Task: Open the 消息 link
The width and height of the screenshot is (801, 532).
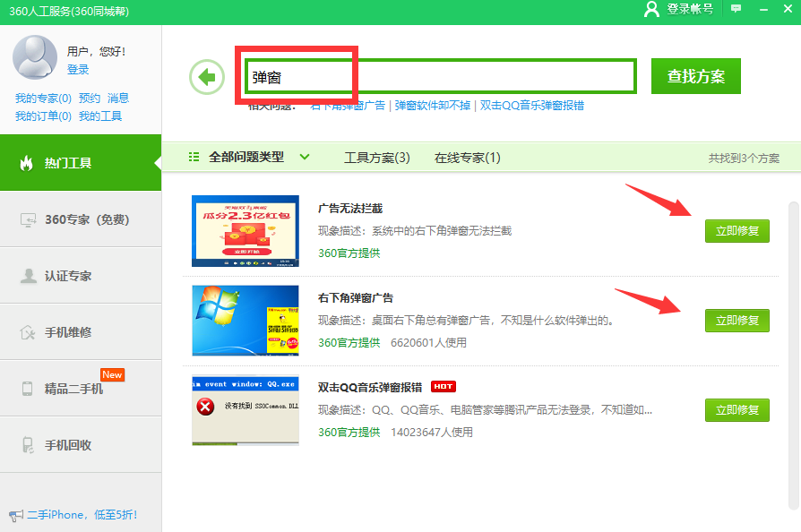Action: pyautogui.click(x=118, y=98)
